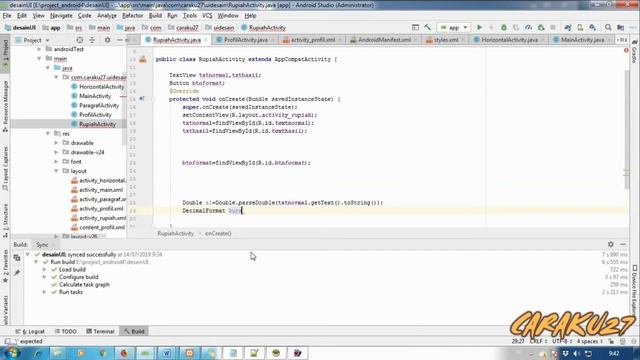Hide the Build panel with minus icon
The image size is (640, 360).
click(623, 244)
